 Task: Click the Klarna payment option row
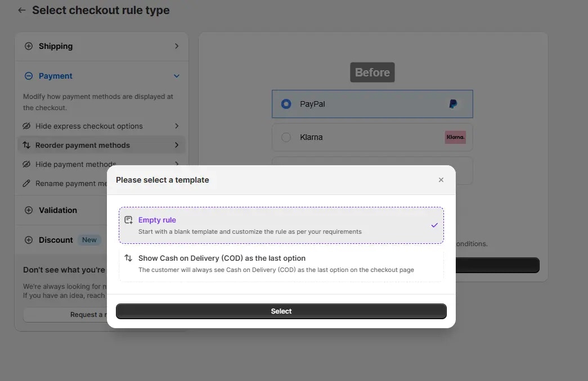(372, 137)
